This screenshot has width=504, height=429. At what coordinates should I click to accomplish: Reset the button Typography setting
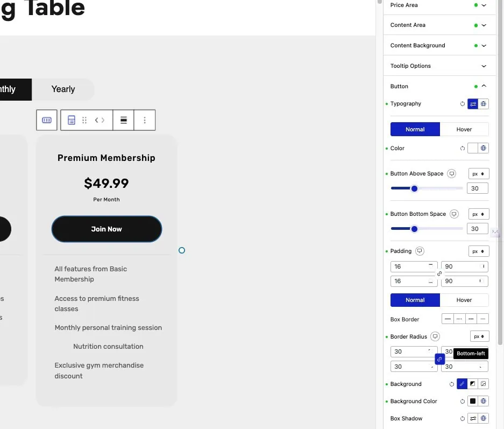tap(463, 104)
